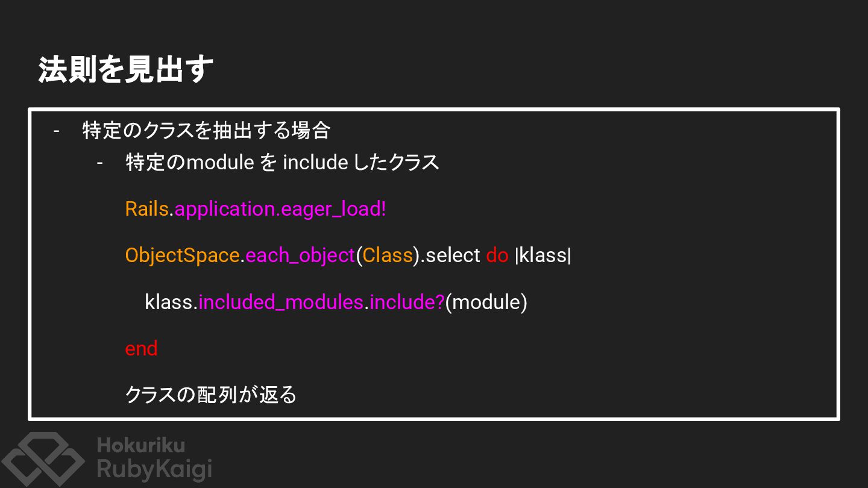Click the ObjectSpace constant in the code
Image resolution: width=868 pixels, height=488 pixels.
tap(182, 255)
